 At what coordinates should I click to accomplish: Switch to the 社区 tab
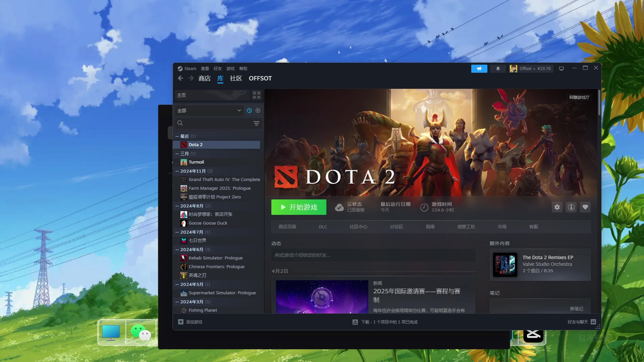click(236, 78)
